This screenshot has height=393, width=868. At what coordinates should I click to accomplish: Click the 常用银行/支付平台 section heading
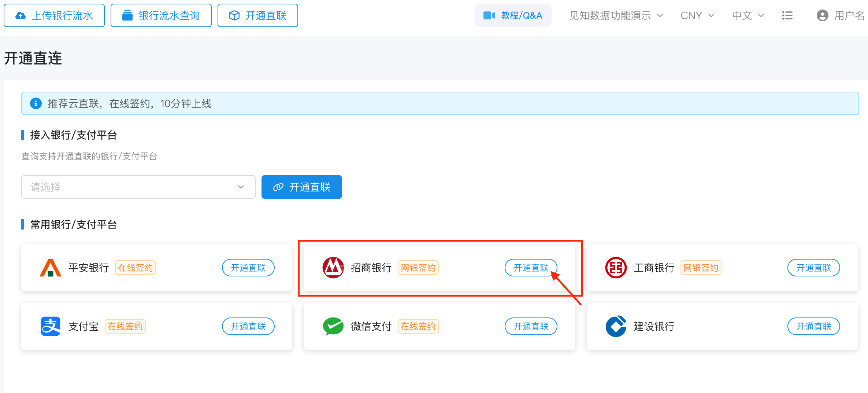[x=73, y=224]
